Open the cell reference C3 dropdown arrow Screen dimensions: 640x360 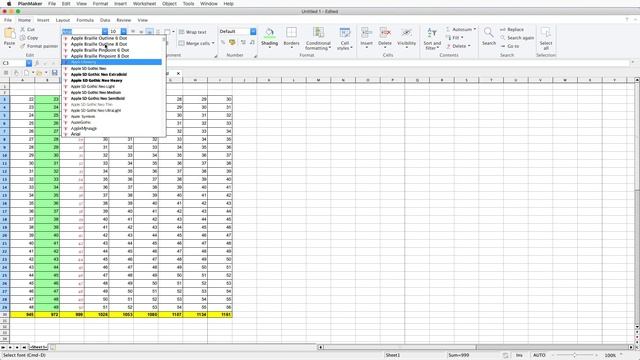(x=29, y=63)
